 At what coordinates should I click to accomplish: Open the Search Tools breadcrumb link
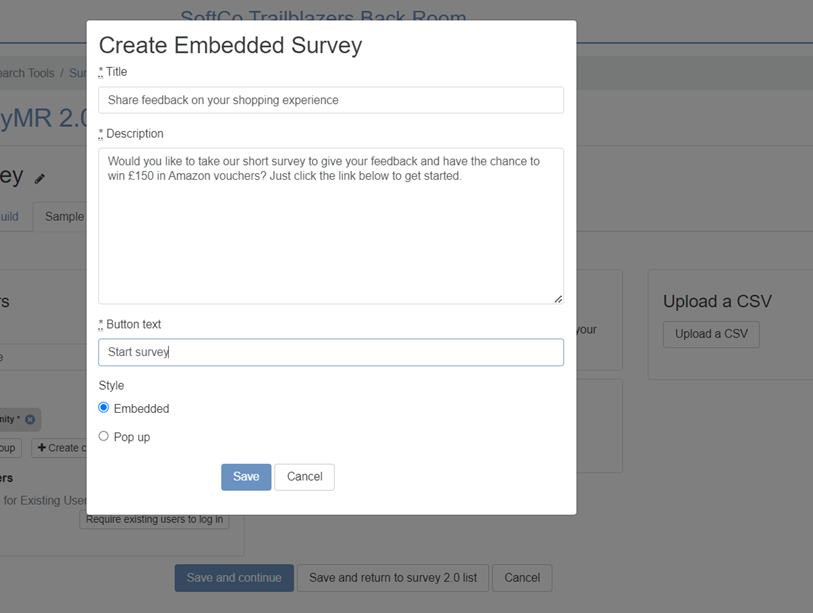coord(27,72)
